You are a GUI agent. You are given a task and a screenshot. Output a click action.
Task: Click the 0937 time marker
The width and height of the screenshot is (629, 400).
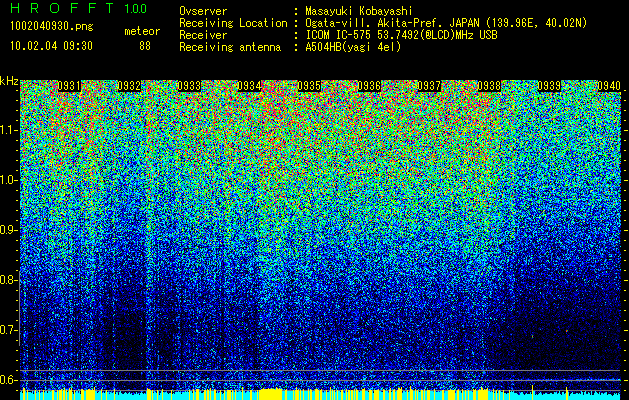(x=429, y=86)
